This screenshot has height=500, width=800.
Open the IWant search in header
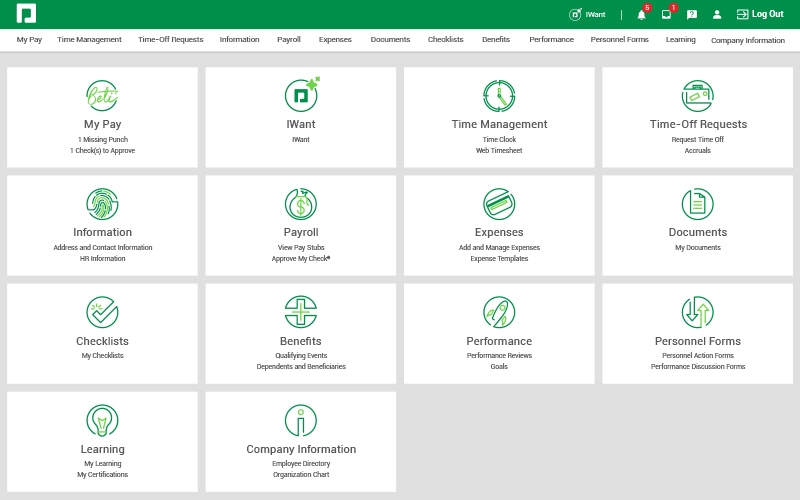click(587, 15)
